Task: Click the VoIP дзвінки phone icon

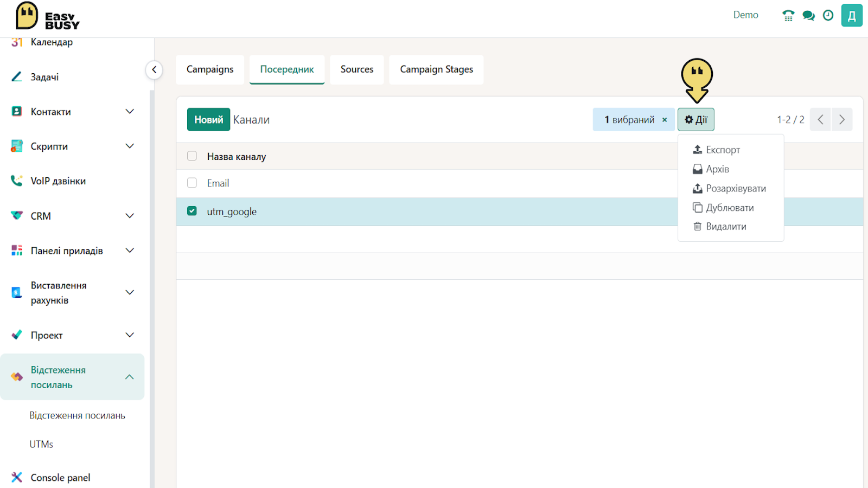Action: coord(17,181)
